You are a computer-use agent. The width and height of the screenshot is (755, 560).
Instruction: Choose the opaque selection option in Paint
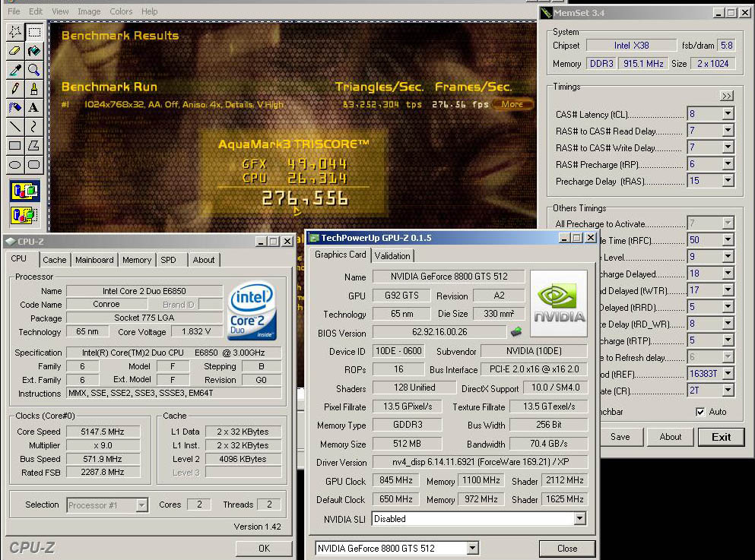point(25,191)
